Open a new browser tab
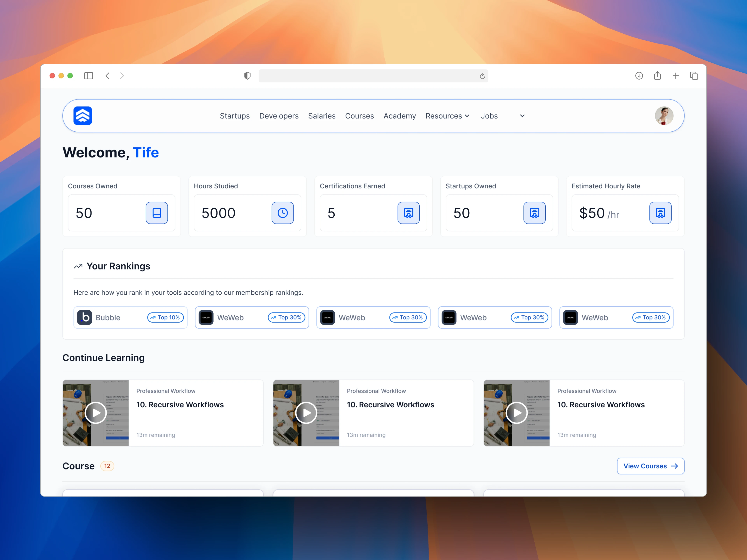 (676, 76)
